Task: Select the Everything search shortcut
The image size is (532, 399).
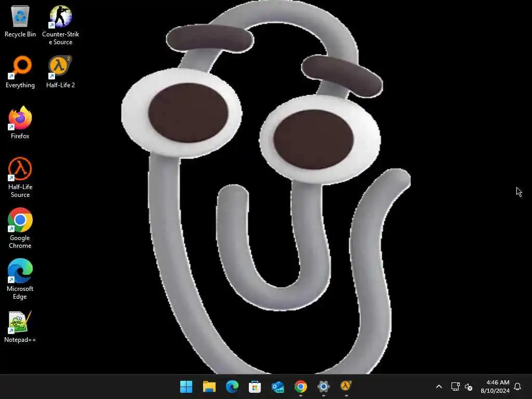Action: (20, 72)
